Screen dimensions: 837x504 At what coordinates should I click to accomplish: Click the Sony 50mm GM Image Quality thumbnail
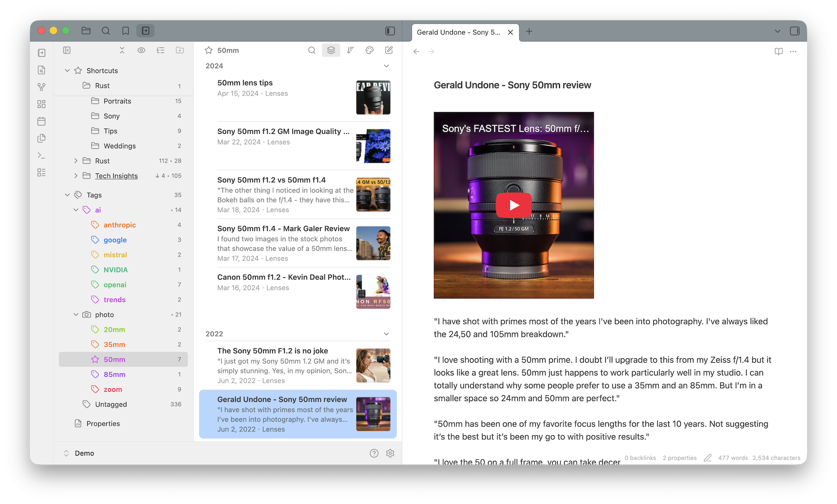coord(373,146)
